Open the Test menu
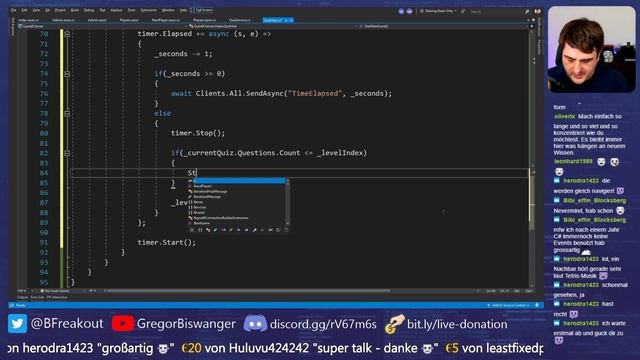640x360 pixels. tap(102, 10)
